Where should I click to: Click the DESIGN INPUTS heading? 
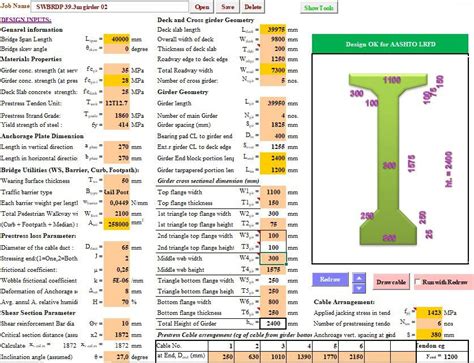click(26, 20)
